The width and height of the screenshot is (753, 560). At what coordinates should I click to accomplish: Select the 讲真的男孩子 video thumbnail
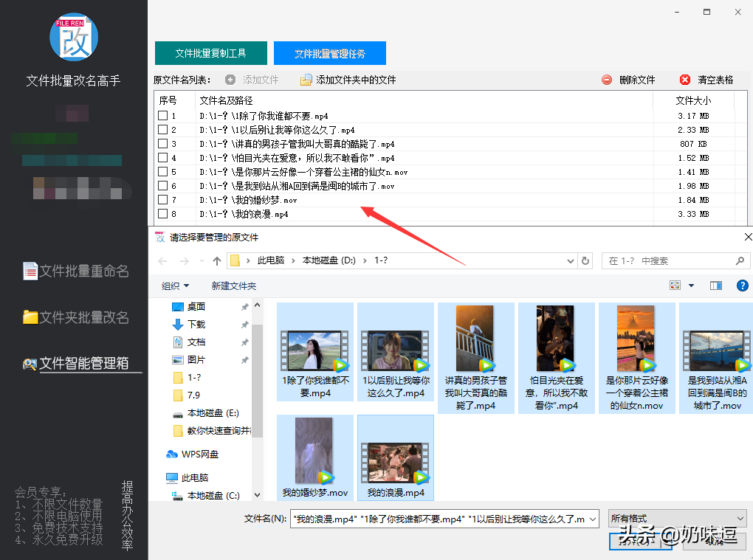pyautogui.click(x=476, y=358)
